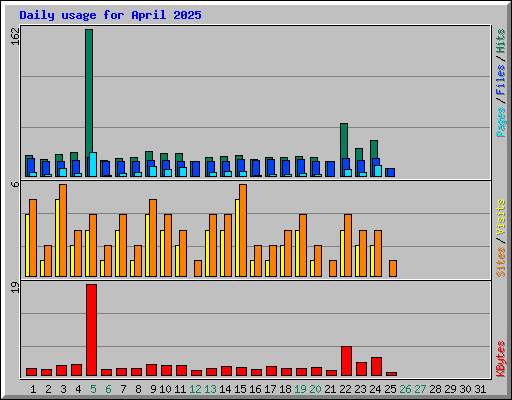Screen dimensions: 512x400
Task: Click the 19 KBytes scale label
Action: coord(15,288)
